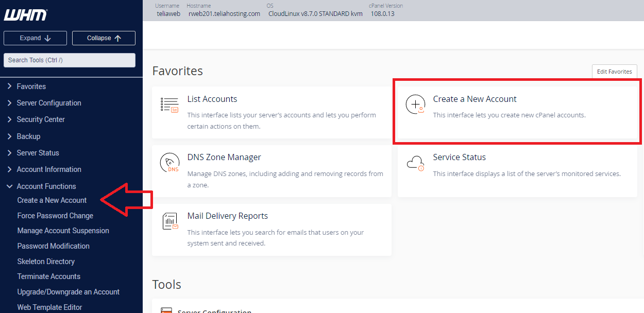Open Password Modification in sidebar
Viewport: 644px width, 313px height.
pos(53,246)
